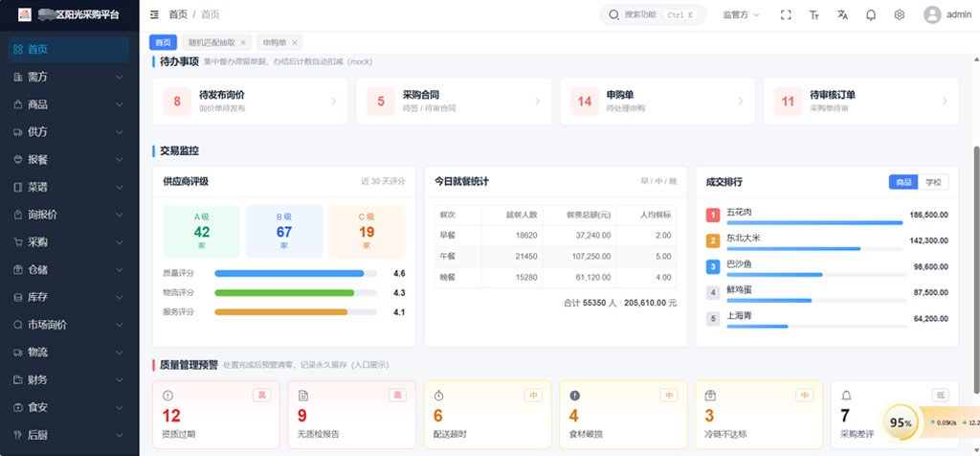
Task: Open the font size setting icon
Action: click(813, 15)
